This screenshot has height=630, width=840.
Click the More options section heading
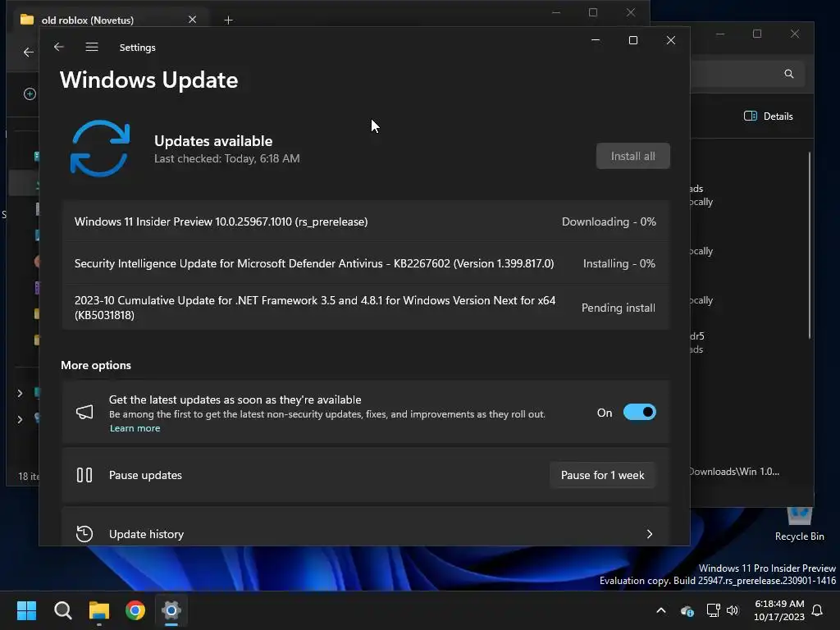tap(96, 365)
